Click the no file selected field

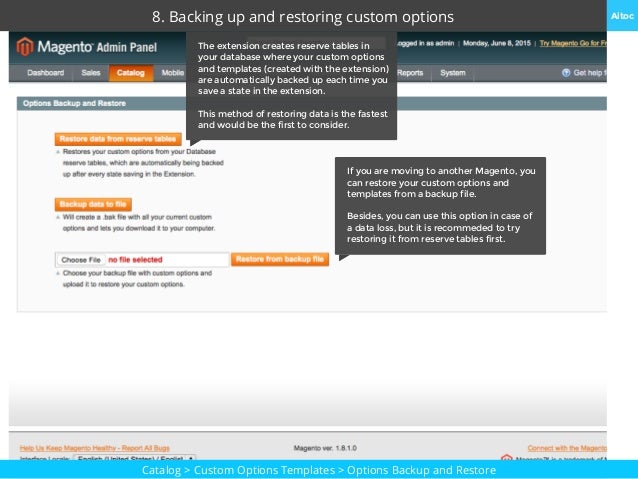pos(142,260)
